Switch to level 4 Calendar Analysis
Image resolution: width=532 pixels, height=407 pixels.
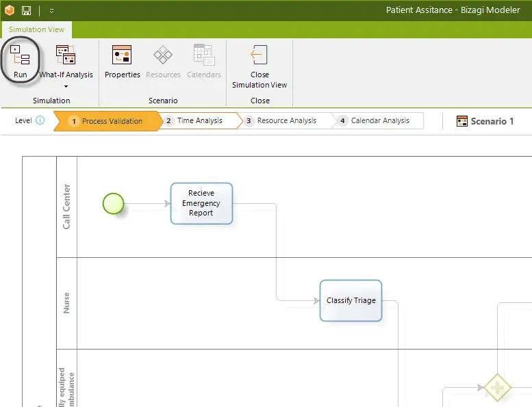(380, 120)
